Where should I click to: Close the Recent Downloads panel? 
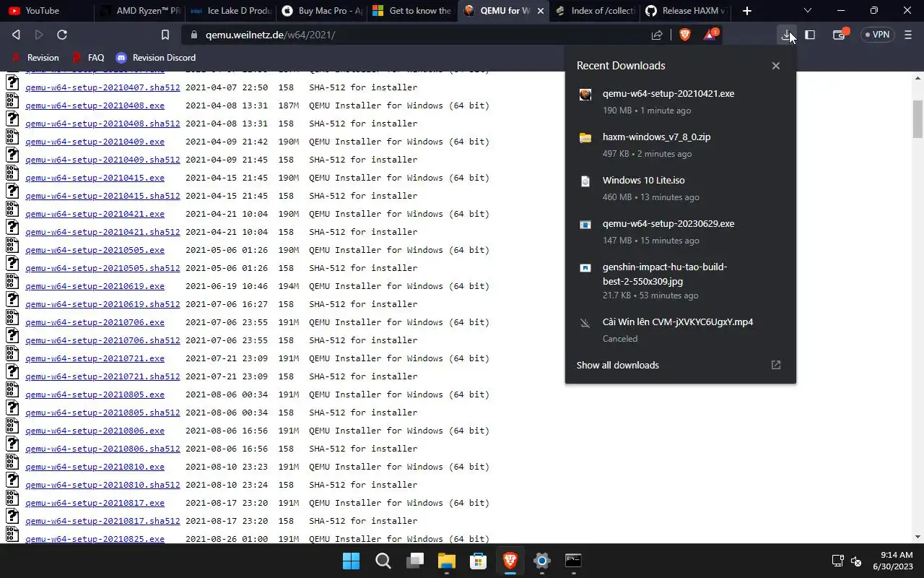776,66
